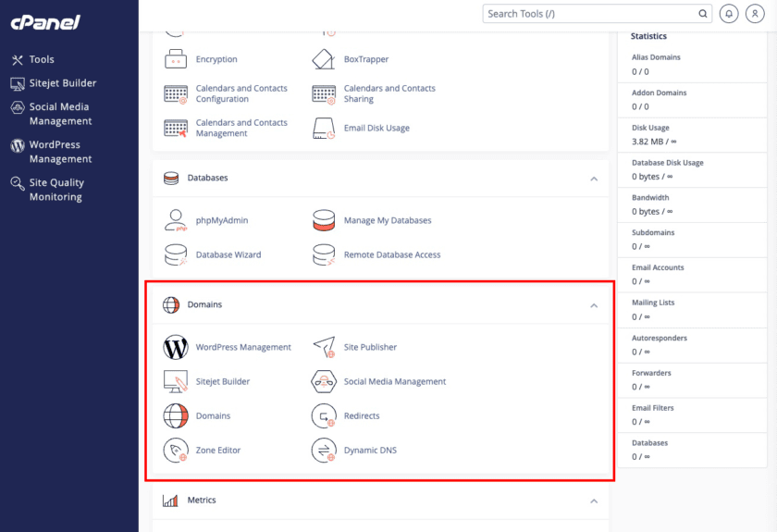The width and height of the screenshot is (777, 532).
Task: Click the Databases section title
Action: click(x=207, y=178)
